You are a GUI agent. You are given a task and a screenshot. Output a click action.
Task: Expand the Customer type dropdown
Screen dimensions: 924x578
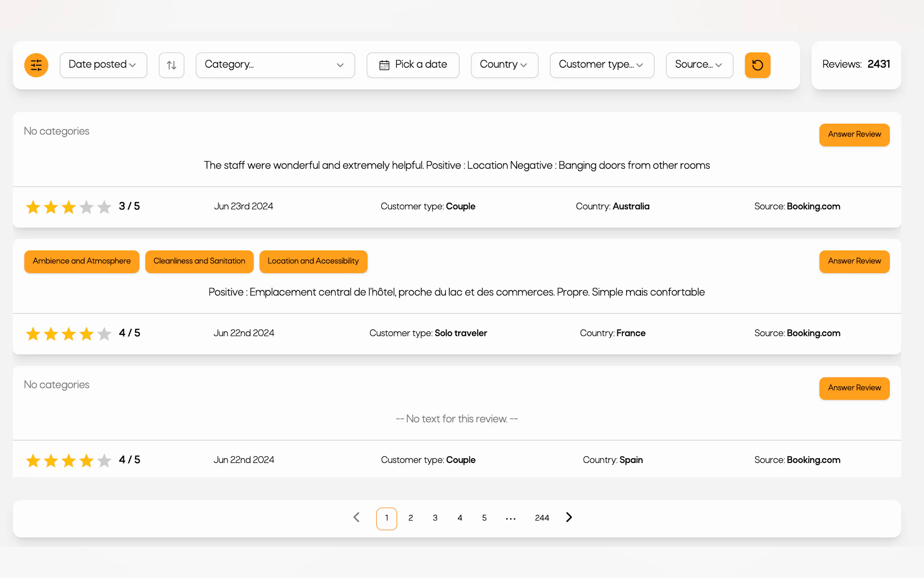point(602,65)
